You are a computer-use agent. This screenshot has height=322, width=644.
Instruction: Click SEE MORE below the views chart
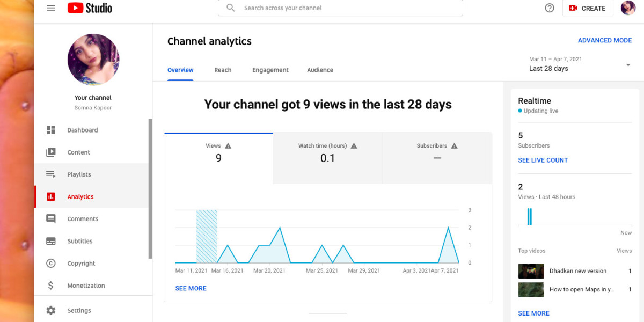tap(191, 288)
